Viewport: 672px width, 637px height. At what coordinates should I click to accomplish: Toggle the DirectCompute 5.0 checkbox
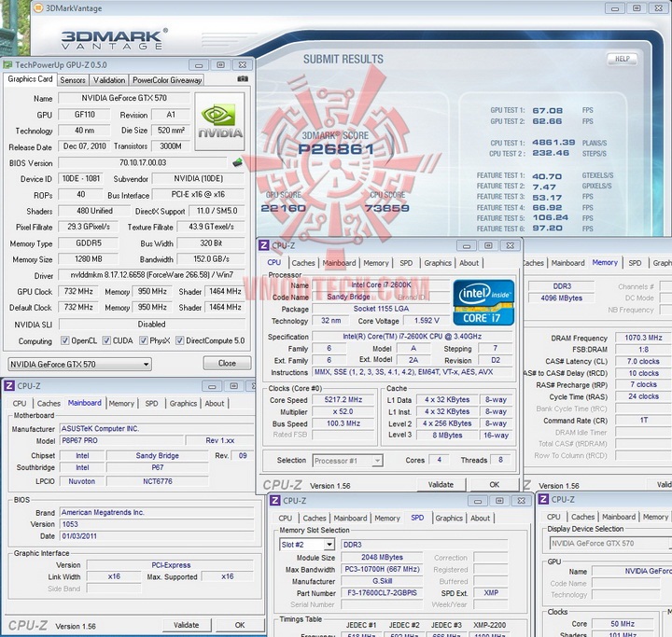click(x=180, y=340)
